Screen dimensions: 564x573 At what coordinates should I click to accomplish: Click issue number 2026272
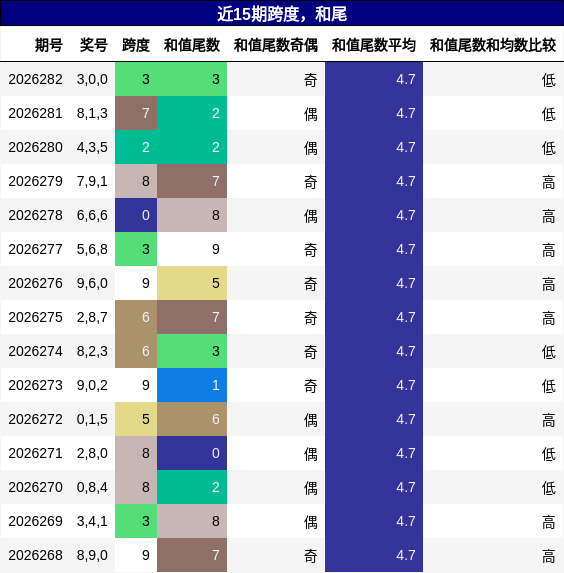coord(35,419)
